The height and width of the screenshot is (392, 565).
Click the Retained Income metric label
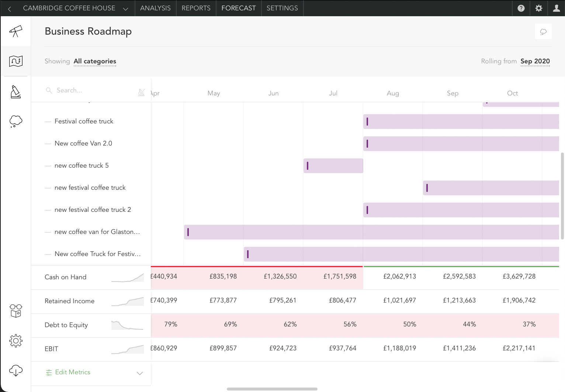pos(69,301)
